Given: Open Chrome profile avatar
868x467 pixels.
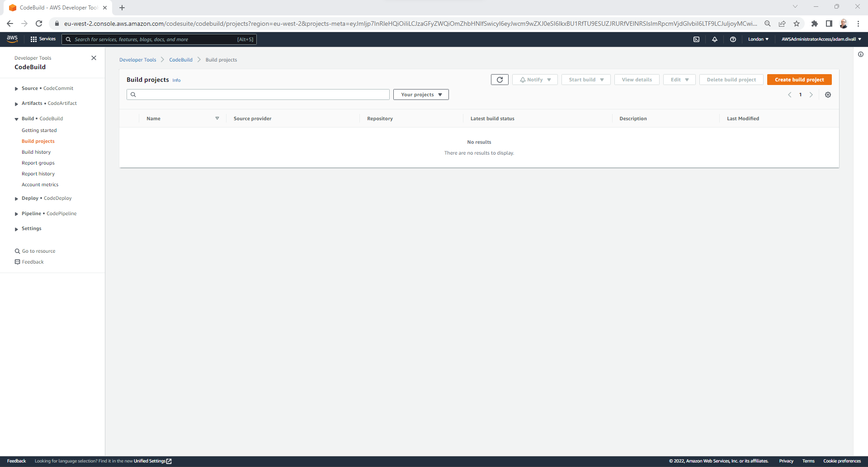Looking at the screenshot, I should point(844,24).
